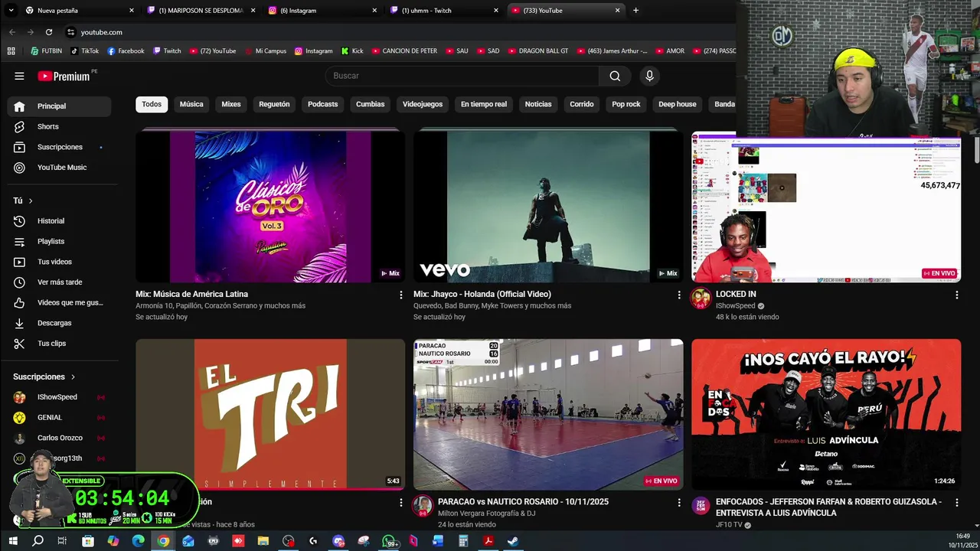This screenshot has width=980, height=551.
Task: Open Clásicos de Oro mix thumbnail
Action: point(270,207)
